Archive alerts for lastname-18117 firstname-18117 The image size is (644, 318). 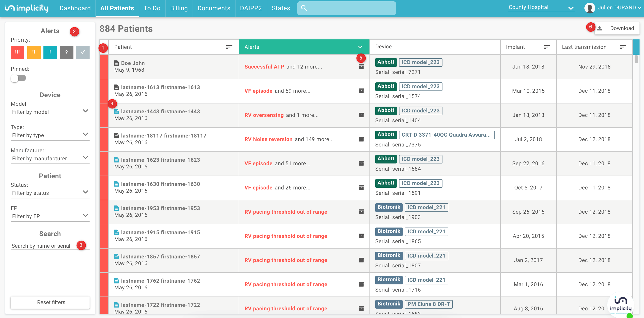pos(361,139)
